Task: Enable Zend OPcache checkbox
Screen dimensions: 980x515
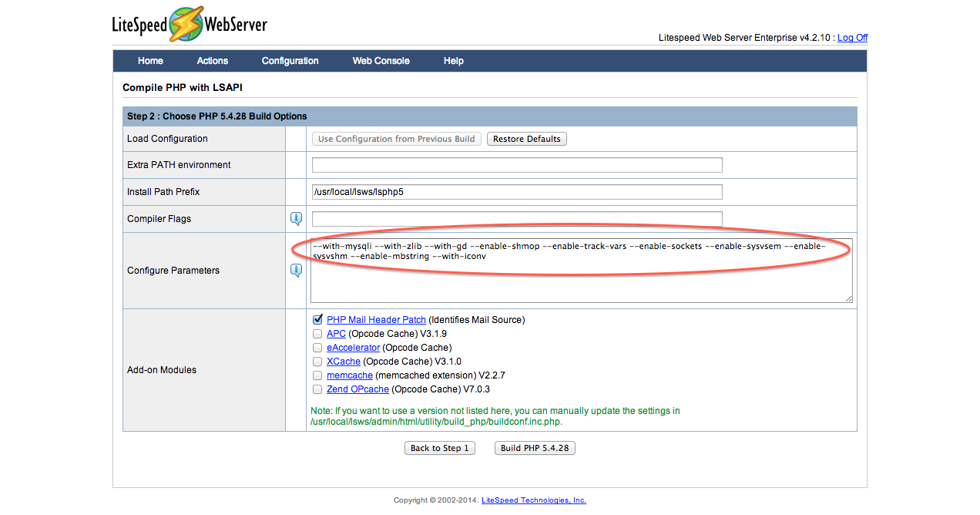Action: click(317, 389)
